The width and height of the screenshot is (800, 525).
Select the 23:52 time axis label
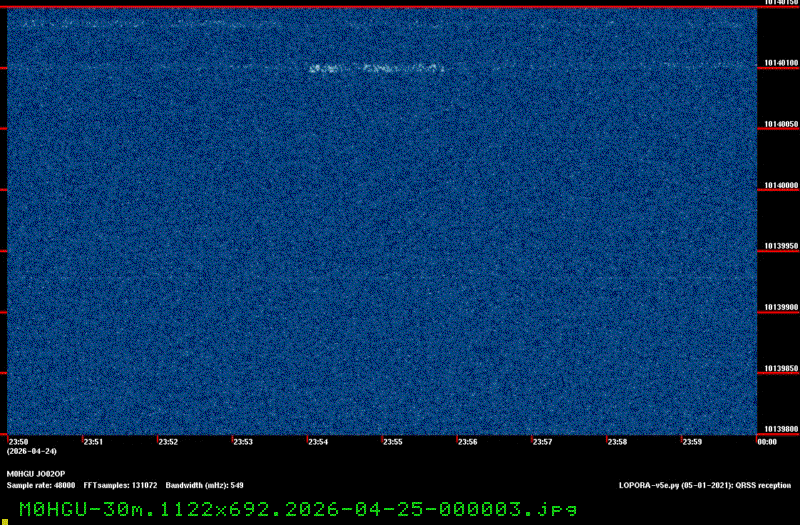[x=168, y=442]
